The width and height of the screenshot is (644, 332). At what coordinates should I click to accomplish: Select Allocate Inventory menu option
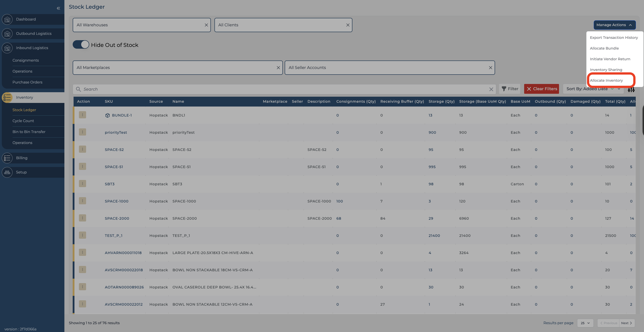(606, 80)
